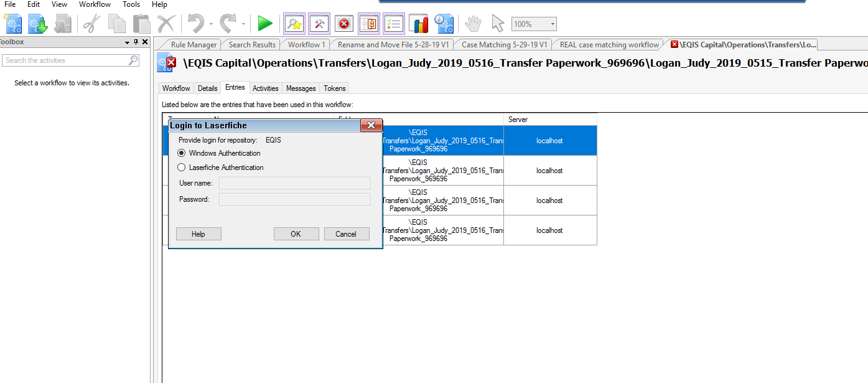Viewport: 868px width, 383px height.
Task: Show the Tokens sub-tab
Action: [335, 88]
